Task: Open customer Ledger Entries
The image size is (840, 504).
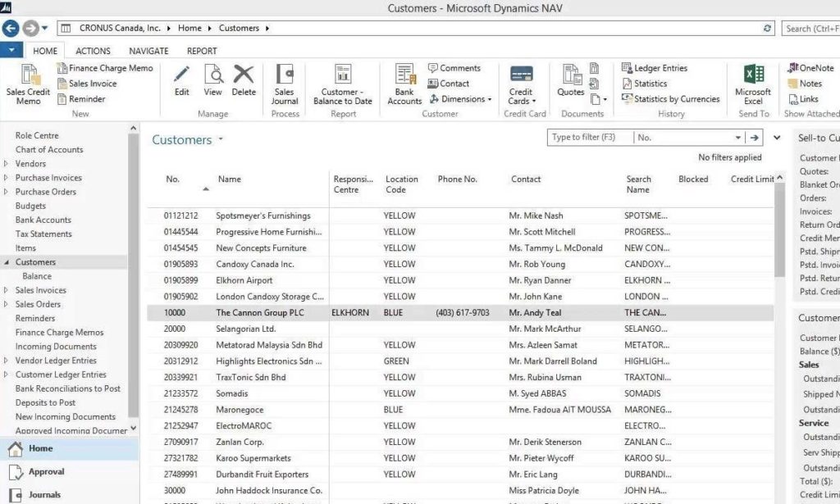Action: [654, 68]
